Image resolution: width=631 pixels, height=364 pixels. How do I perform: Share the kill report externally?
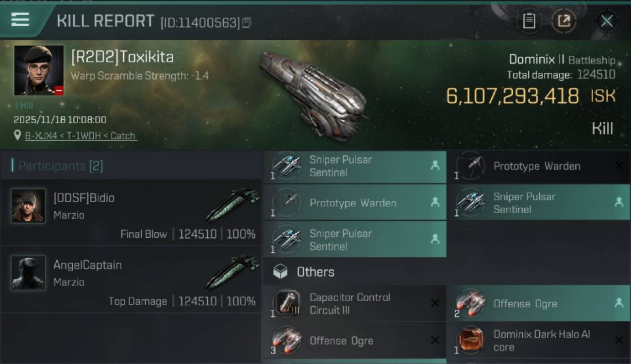point(564,21)
